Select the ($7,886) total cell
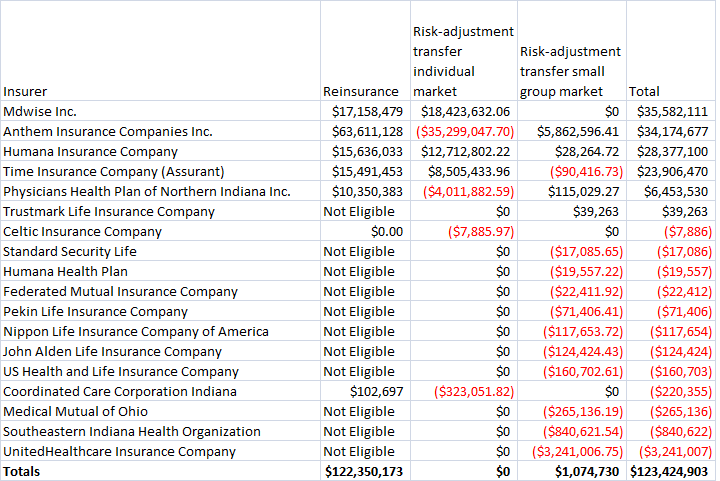Screen dimensions: 720x481 tap(670, 231)
